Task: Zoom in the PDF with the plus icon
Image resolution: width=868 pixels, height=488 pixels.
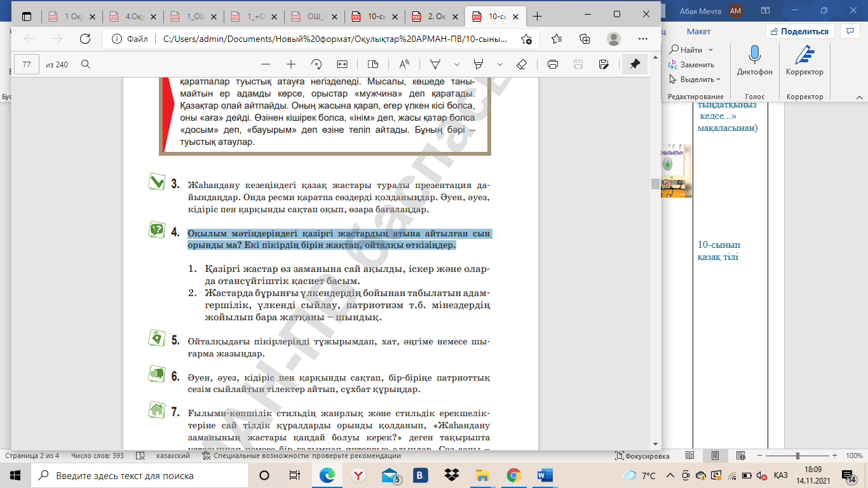Action: 291,64
